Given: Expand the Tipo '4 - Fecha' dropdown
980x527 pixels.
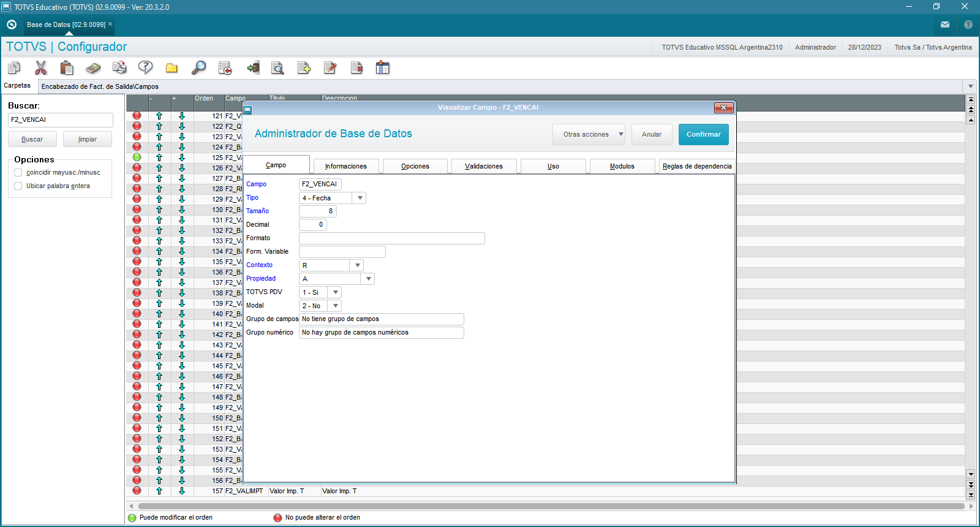Looking at the screenshot, I should click(x=360, y=198).
